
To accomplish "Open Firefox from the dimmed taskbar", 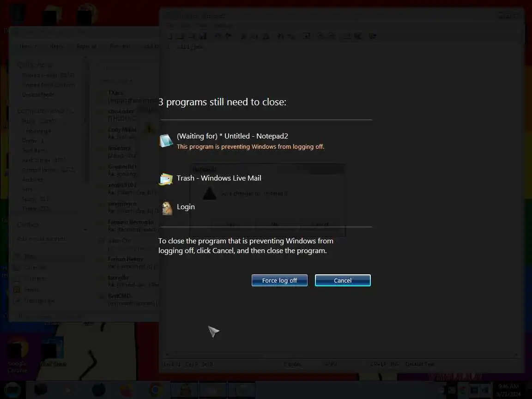I will 127,390.
